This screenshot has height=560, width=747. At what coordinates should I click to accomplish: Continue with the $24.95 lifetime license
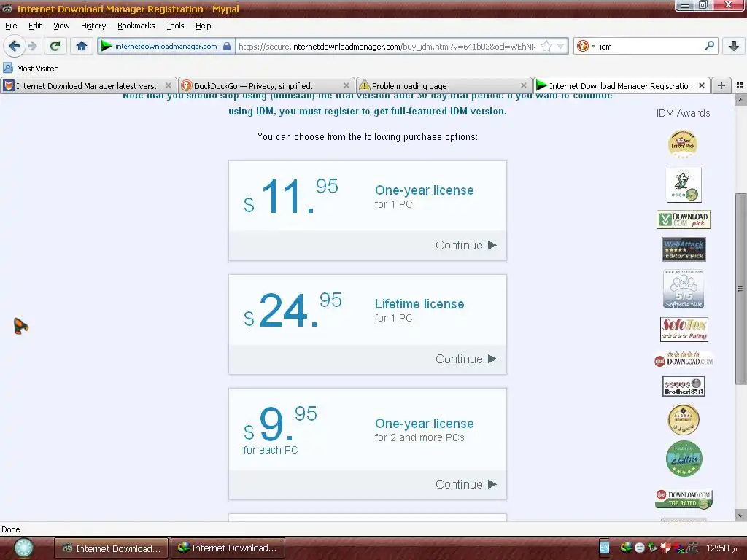tap(465, 359)
